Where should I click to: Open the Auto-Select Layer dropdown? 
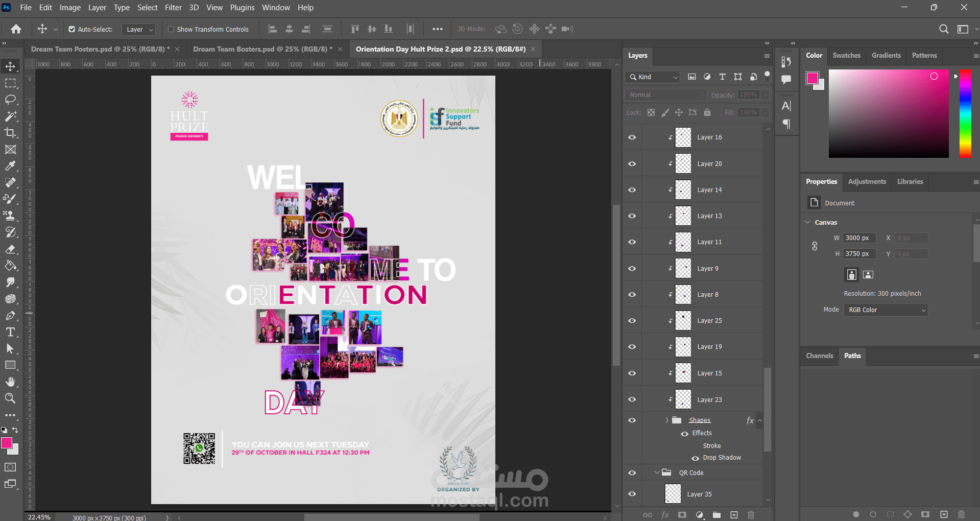(x=138, y=30)
